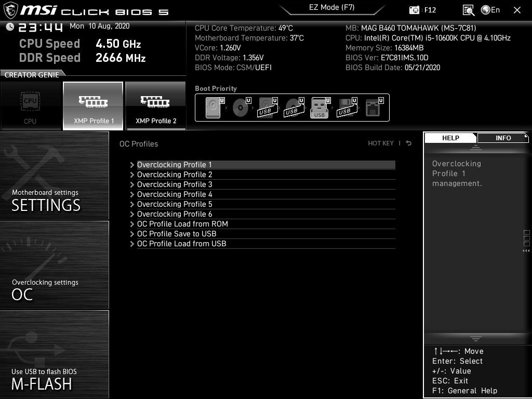The height and width of the screenshot is (399, 532).
Task: Open M-FLASH to flash BIOS
Action: point(54,354)
